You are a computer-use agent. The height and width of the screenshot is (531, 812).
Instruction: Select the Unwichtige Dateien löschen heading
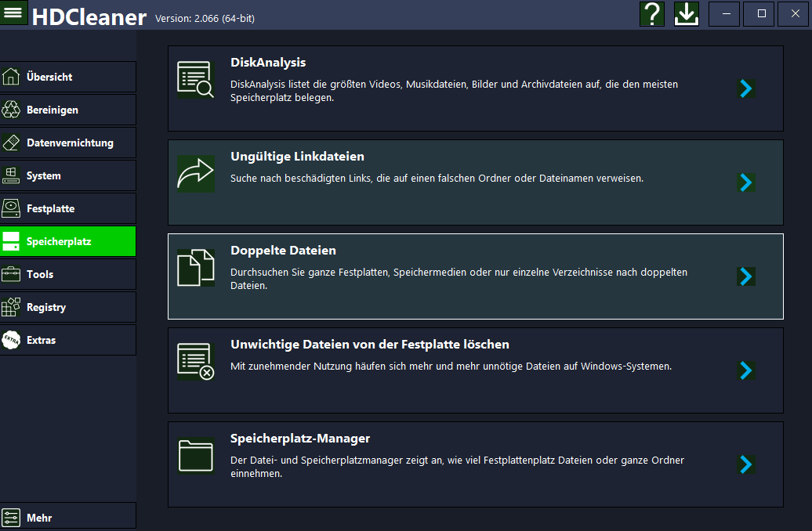[369, 345]
